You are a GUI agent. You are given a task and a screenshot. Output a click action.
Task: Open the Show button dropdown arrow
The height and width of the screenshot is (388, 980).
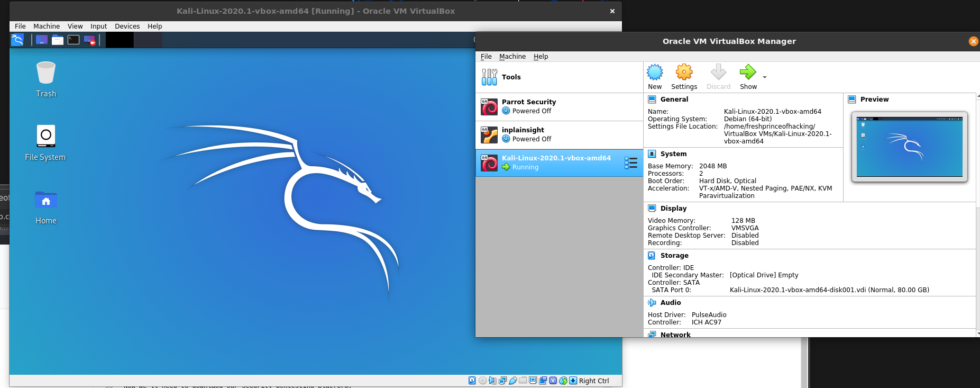pyautogui.click(x=765, y=77)
